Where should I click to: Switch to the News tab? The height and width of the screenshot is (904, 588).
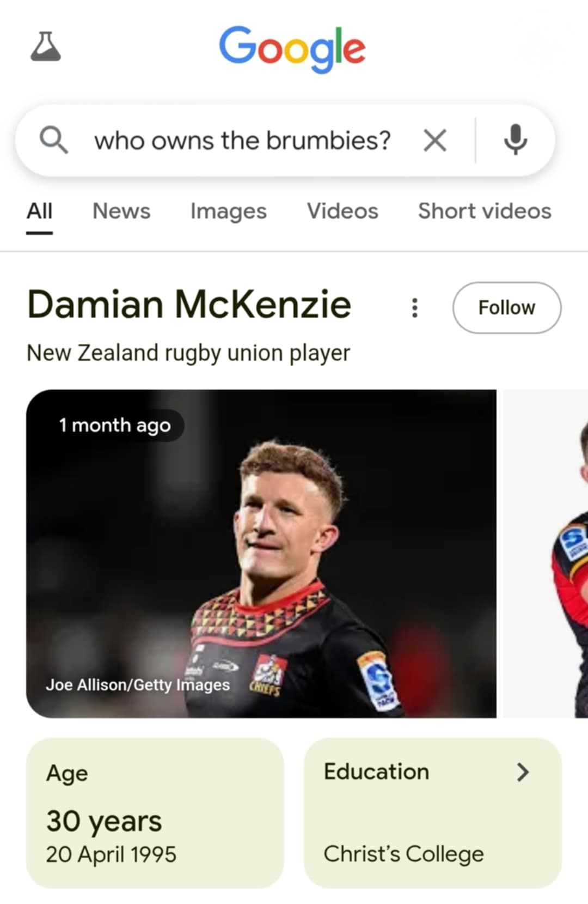(x=121, y=211)
